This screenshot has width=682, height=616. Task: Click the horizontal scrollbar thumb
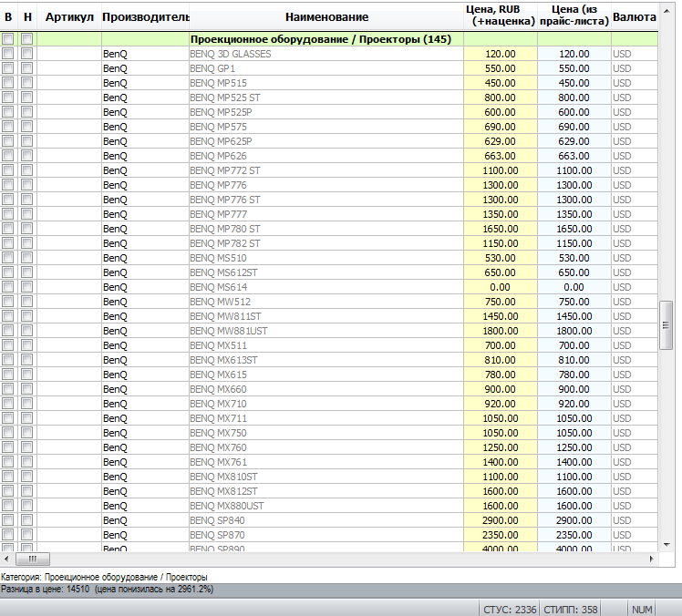33,559
